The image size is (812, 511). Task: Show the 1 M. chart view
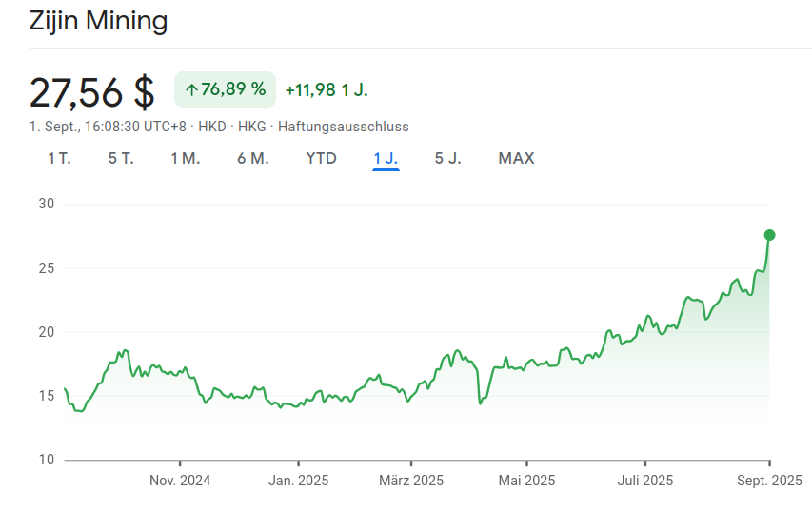coord(185,158)
